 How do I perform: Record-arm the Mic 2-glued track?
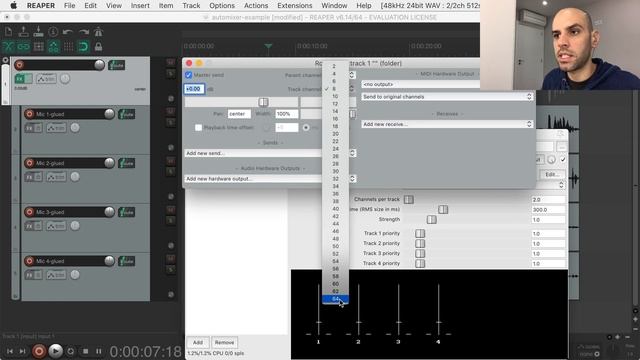[29, 163]
